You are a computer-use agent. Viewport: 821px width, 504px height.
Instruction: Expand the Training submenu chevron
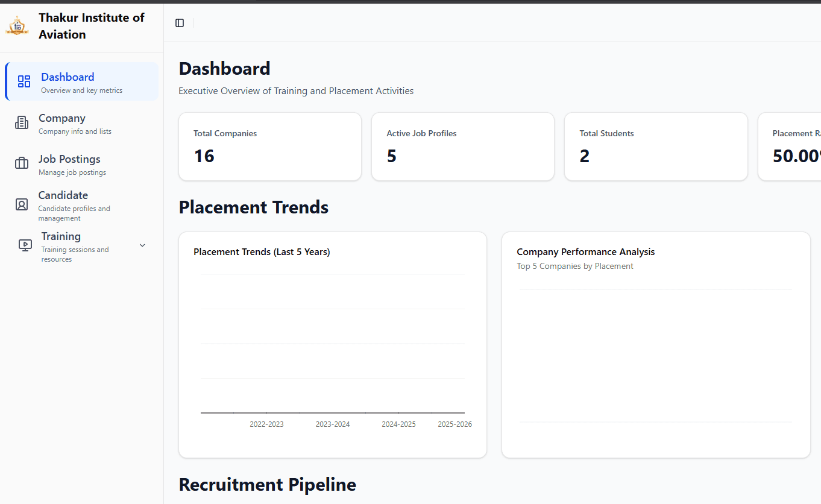pyautogui.click(x=142, y=245)
